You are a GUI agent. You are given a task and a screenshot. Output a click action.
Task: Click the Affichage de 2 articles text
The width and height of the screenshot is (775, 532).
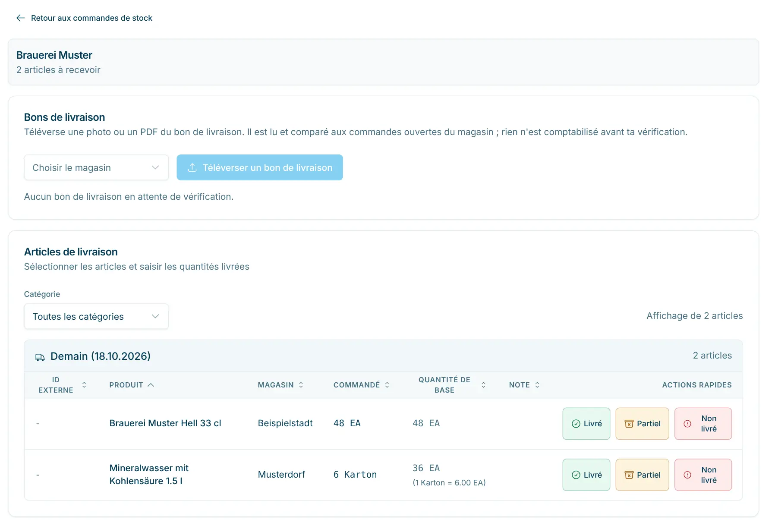(695, 316)
